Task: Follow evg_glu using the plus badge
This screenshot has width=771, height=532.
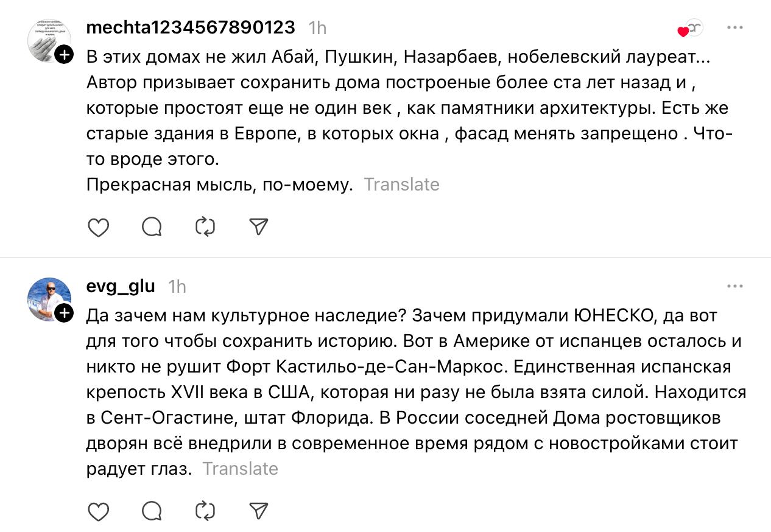Action: [65, 313]
